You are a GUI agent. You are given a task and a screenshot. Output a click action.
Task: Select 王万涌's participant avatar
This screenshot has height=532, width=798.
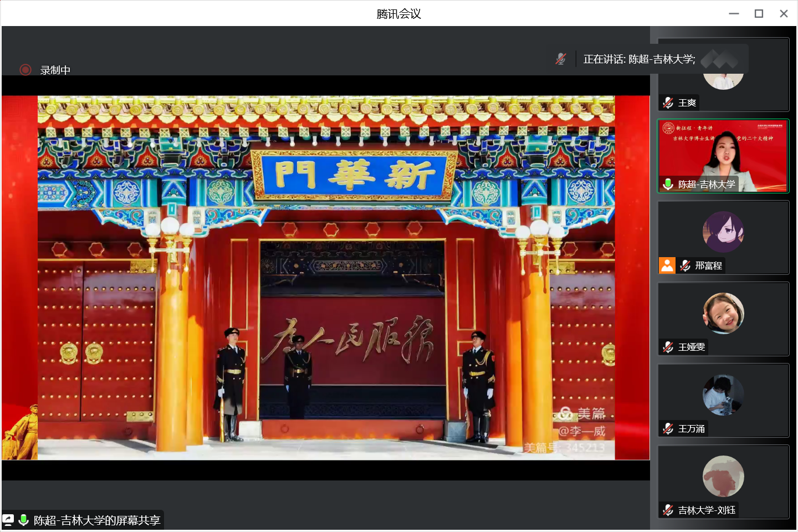pyautogui.click(x=723, y=395)
